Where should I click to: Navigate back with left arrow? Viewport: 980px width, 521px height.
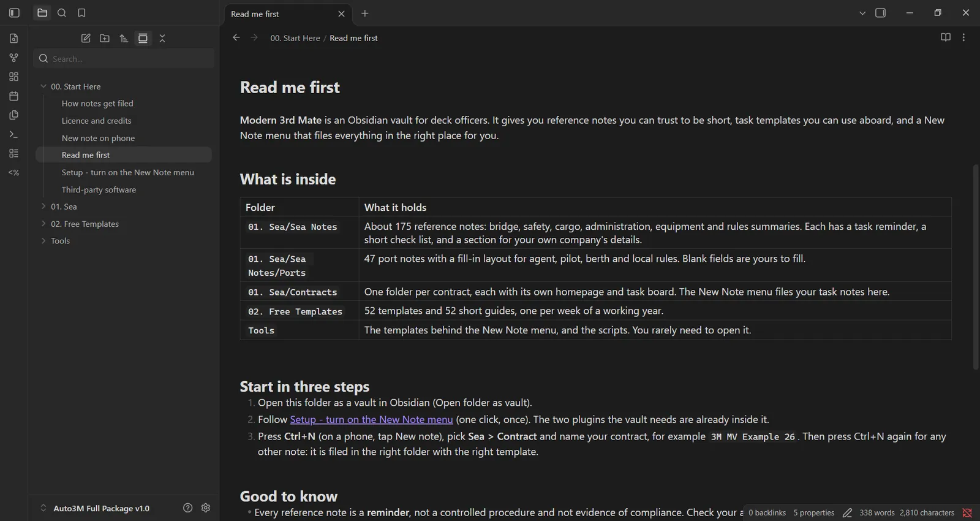click(x=236, y=37)
